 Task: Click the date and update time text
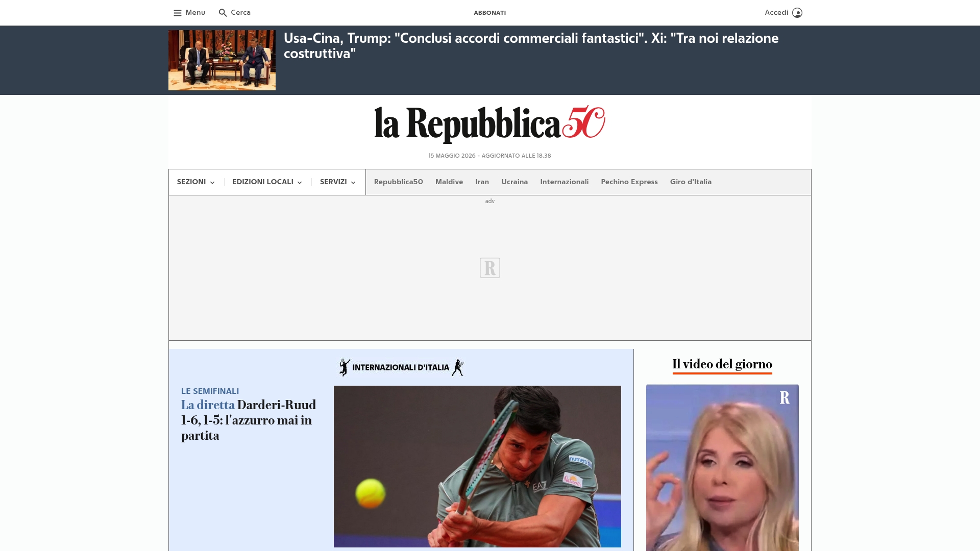pyautogui.click(x=489, y=156)
